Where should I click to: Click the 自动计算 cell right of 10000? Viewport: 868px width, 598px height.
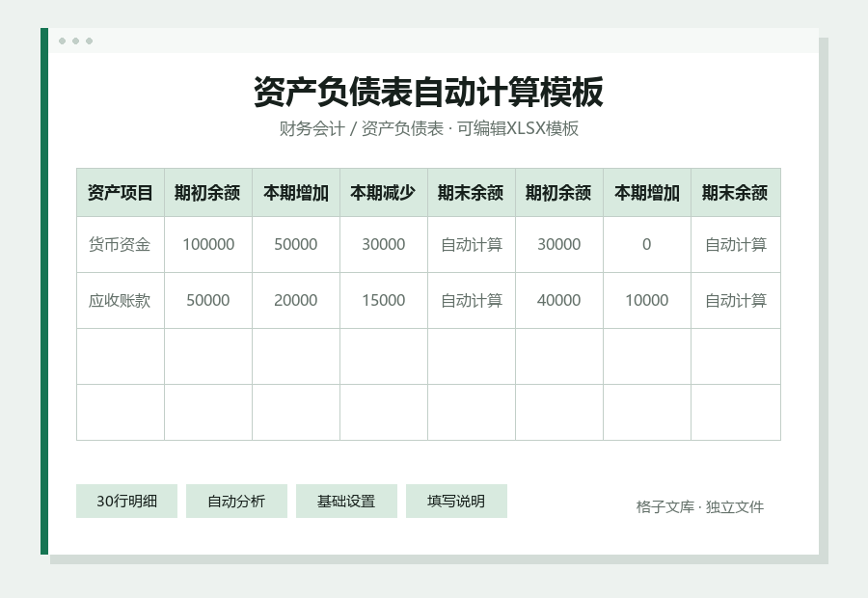736,300
